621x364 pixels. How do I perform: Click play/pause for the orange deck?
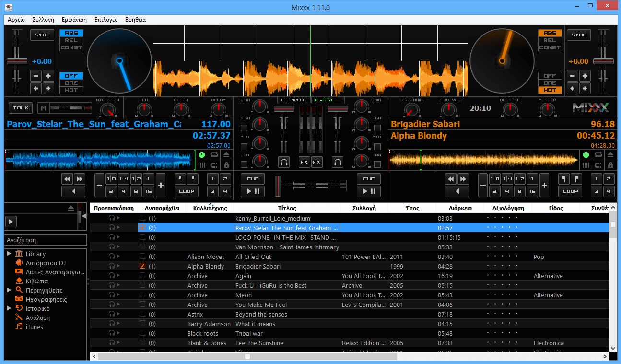point(369,191)
